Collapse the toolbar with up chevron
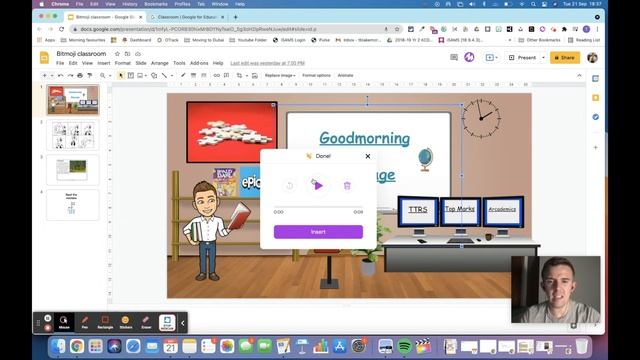The width and height of the screenshot is (640, 360). 579,76
